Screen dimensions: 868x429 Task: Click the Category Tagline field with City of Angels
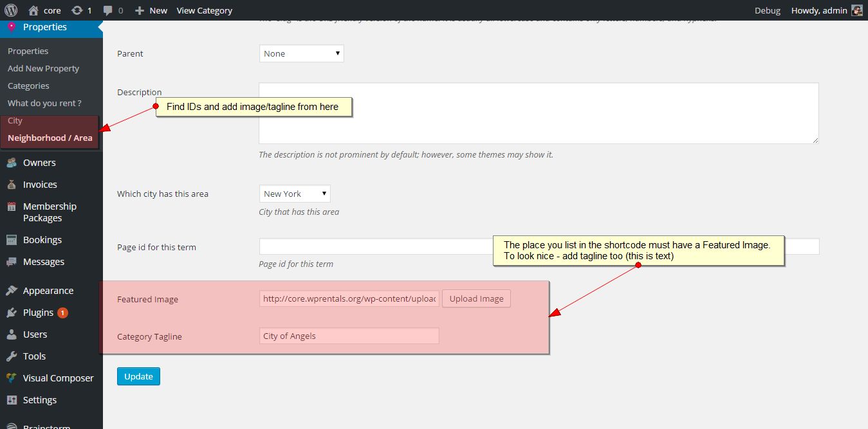tap(349, 336)
